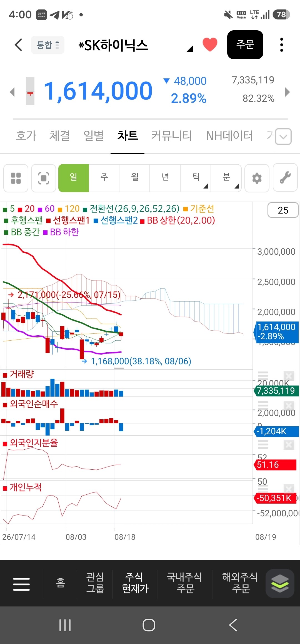This screenshot has width=300, height=644.
Task: Close the 거래량 volume panel
Action: point(289,376)
